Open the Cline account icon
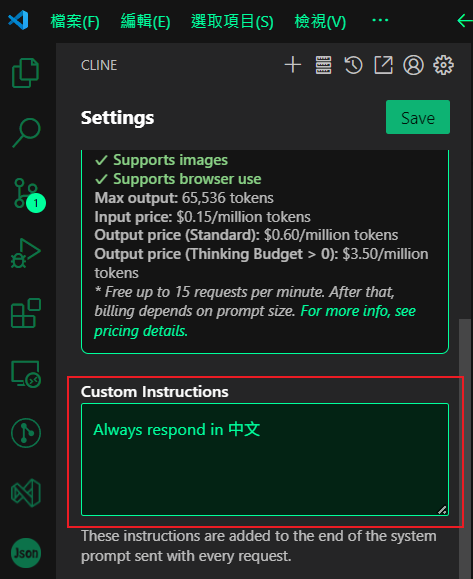 pyautogui.click(x=413, y=65)
